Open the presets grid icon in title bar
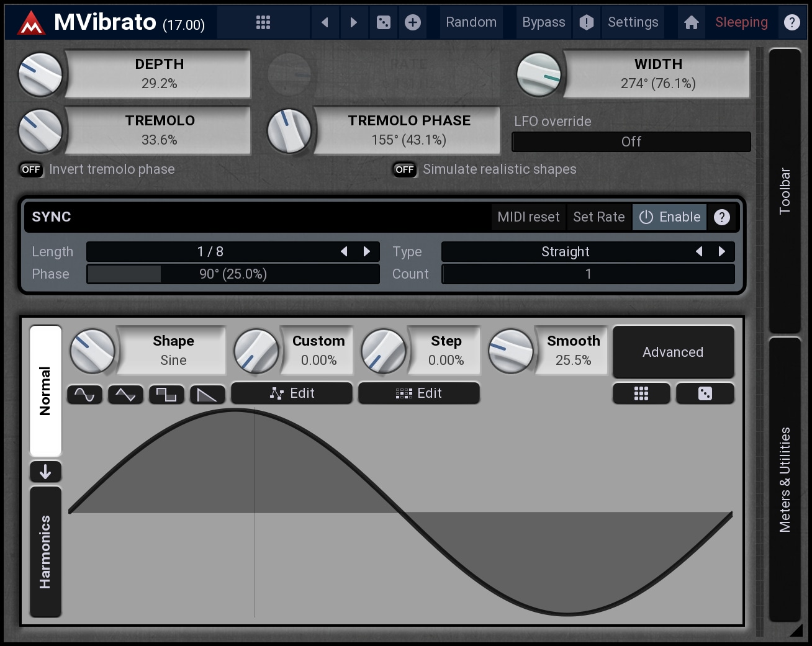This screenshot has width=812, height=646. click(x=263, y=22)
